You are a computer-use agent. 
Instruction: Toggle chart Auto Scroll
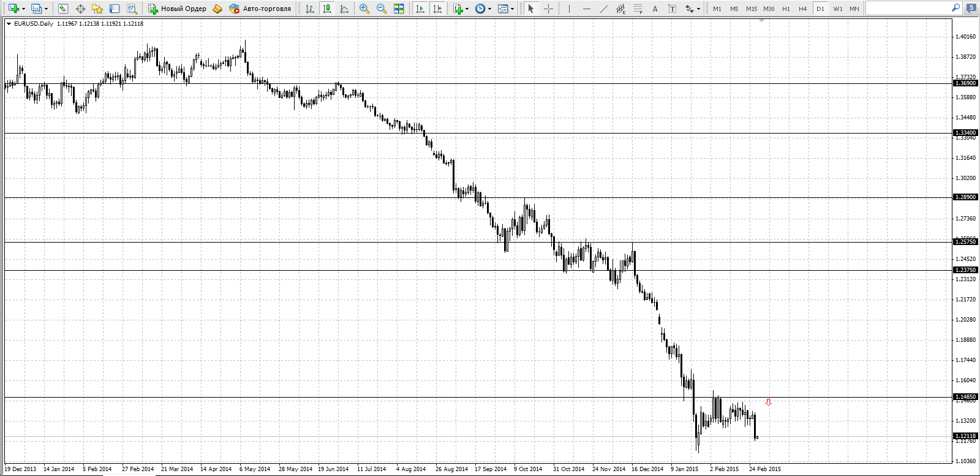point(420,9)
